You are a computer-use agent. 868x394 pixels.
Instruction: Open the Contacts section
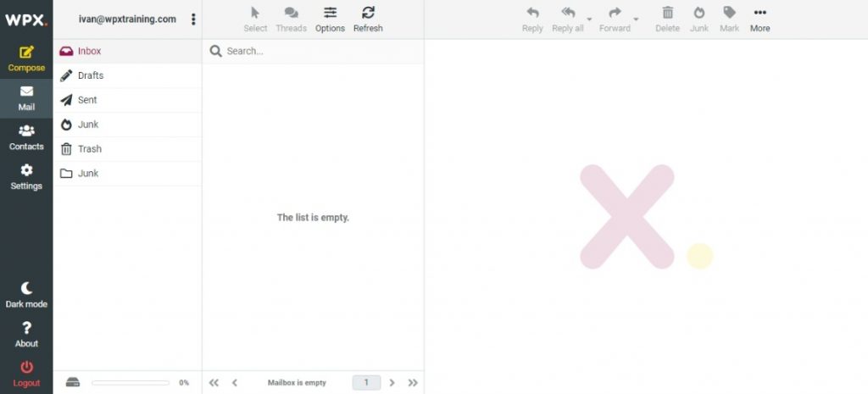26,131
